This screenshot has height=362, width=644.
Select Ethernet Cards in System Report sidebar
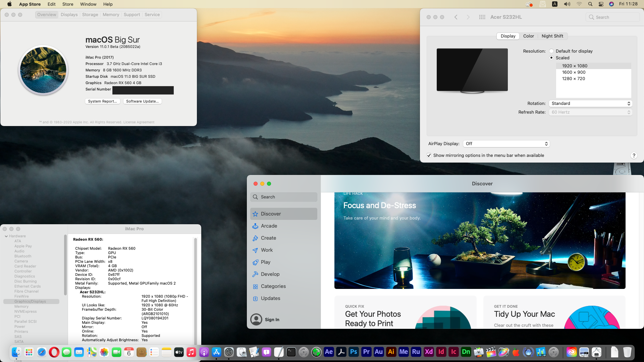pos(28,287)
